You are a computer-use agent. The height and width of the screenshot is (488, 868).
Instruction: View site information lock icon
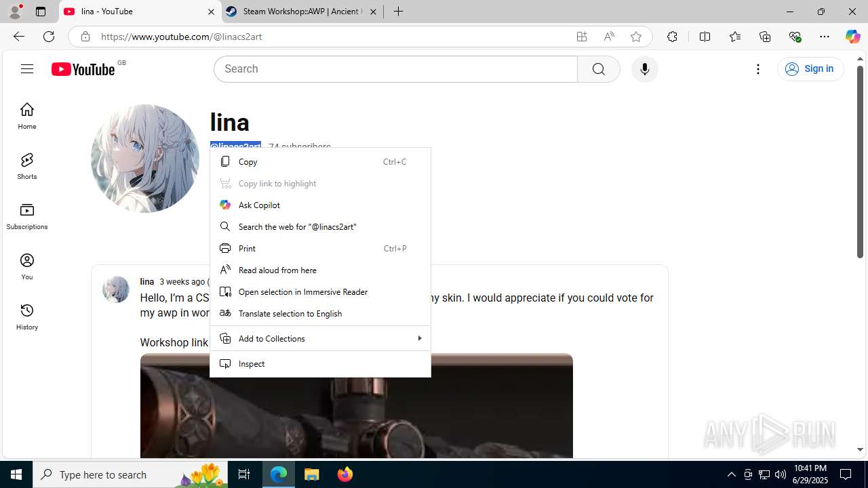pos(85,37)
